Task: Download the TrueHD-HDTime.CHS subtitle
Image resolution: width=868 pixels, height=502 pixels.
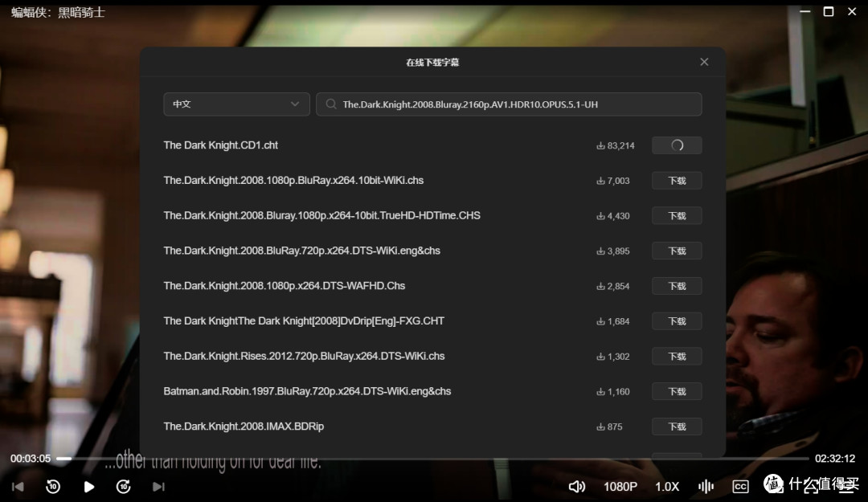Action: (x=677, y=215)
